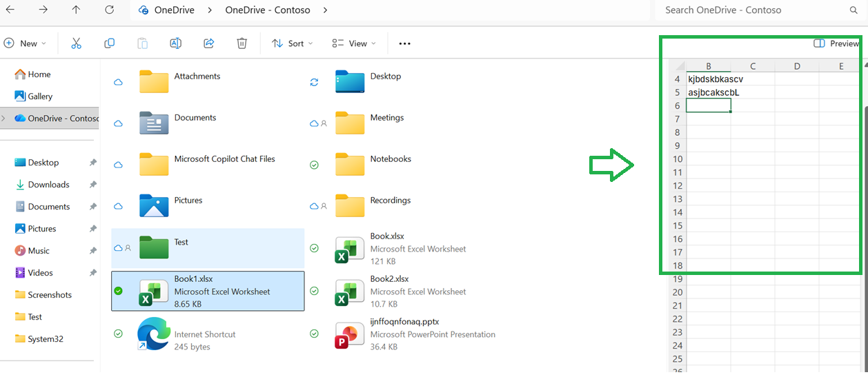The image size is (868, 377).
Task: Click cell containing kjbdskbkascv in preview
Action: click(709, 79)
